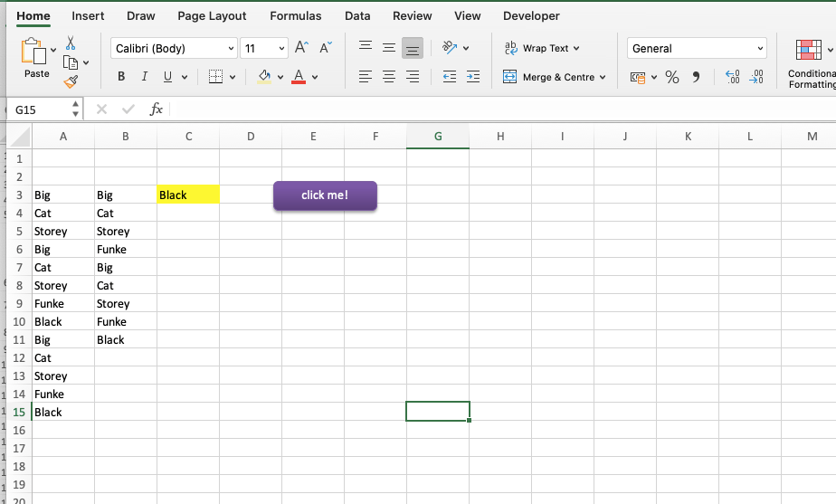This screenshot has width=836, height=504.
Task: Toggle Bold formatting
Action: (121, 77)
